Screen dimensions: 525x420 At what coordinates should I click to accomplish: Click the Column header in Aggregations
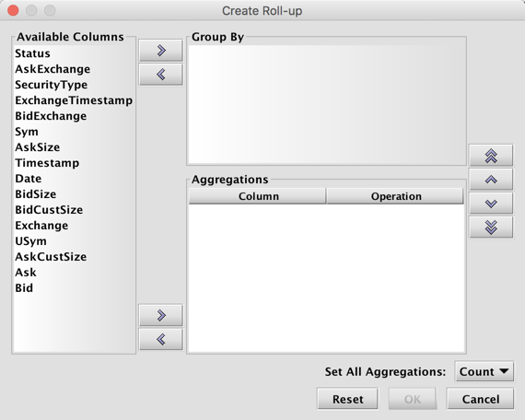(258, 196)
